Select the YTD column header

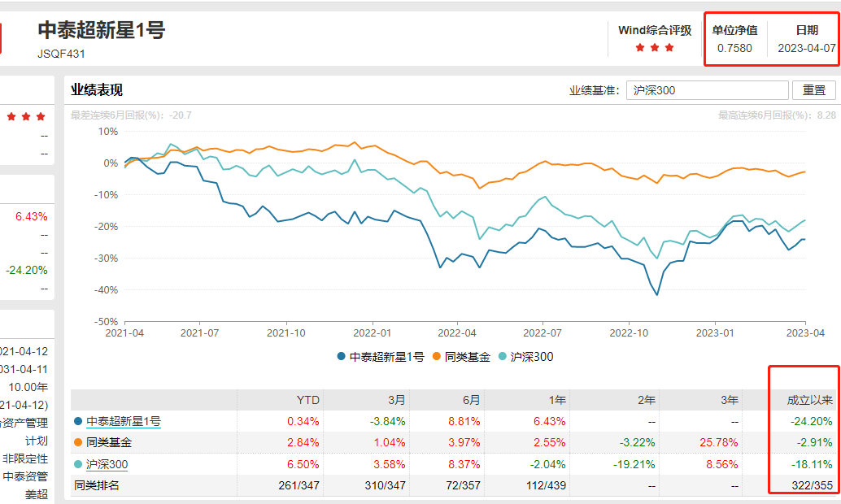[x=308, y=400]
